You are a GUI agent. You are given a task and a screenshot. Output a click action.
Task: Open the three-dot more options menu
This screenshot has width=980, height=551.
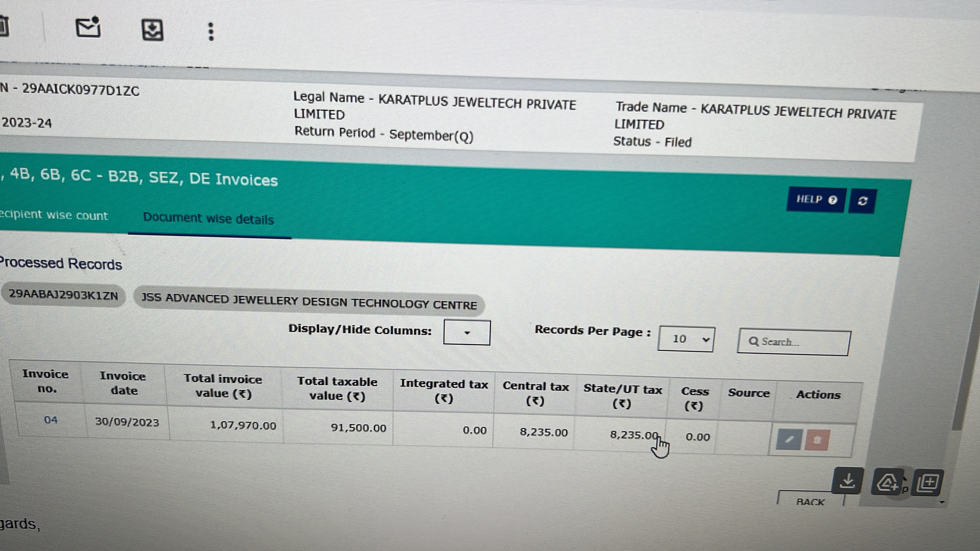pyautogui.click(x=212, y=32)
